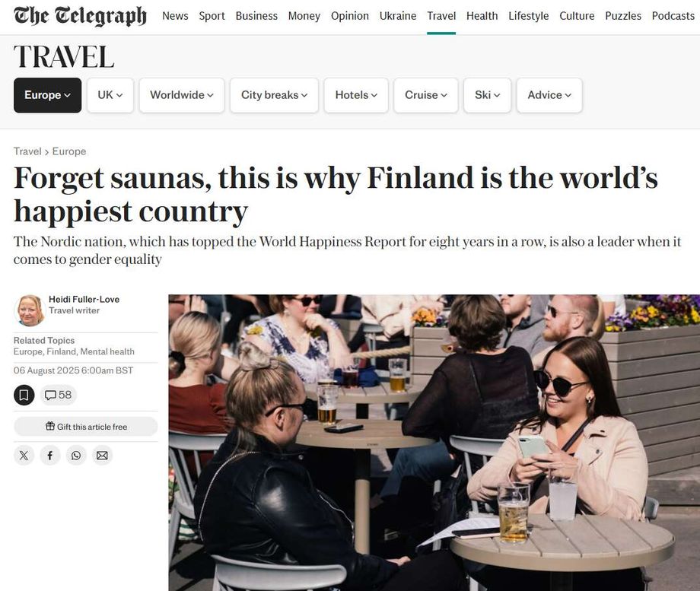Share article by email icon
Viewport: 700px width, 591px height.
pyautogui.click(x=102, y=456)
